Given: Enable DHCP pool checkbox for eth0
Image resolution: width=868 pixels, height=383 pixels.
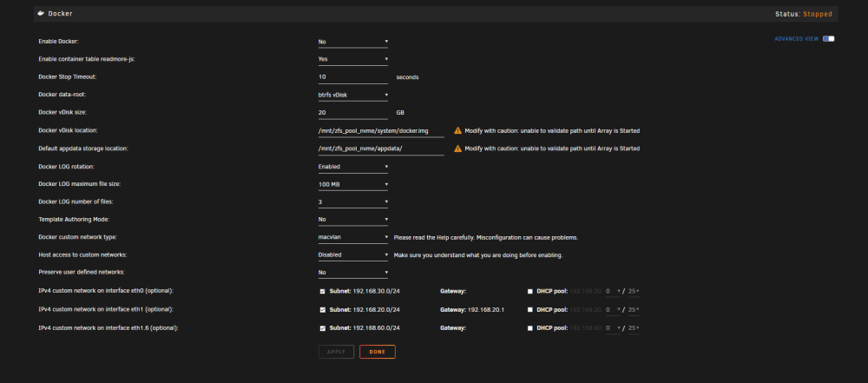Looking at the screenshot, I should [530, 291].
